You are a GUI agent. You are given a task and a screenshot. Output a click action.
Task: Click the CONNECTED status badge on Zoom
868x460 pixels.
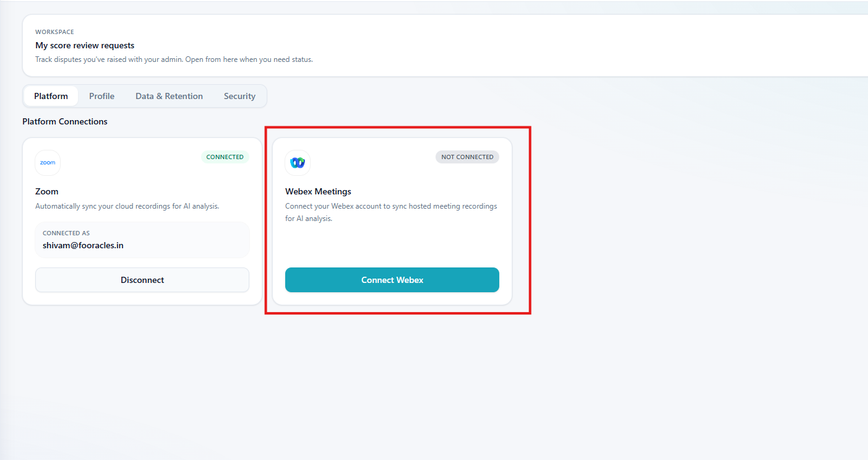coord(225,157)
